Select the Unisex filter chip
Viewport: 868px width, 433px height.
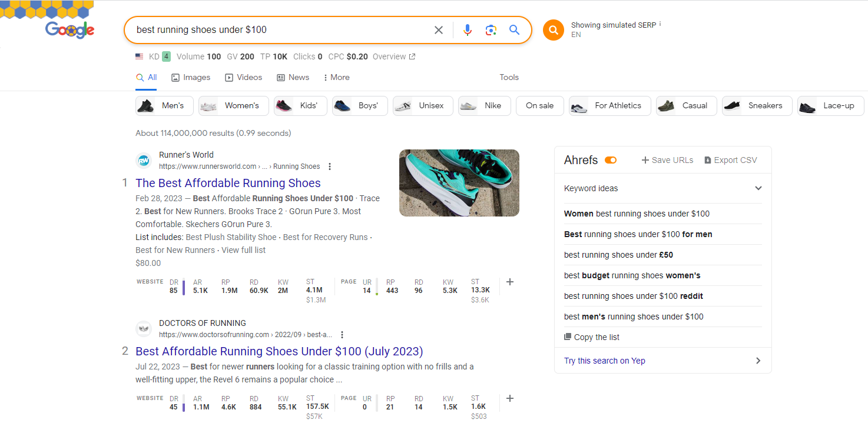click(x=423, y=106)
